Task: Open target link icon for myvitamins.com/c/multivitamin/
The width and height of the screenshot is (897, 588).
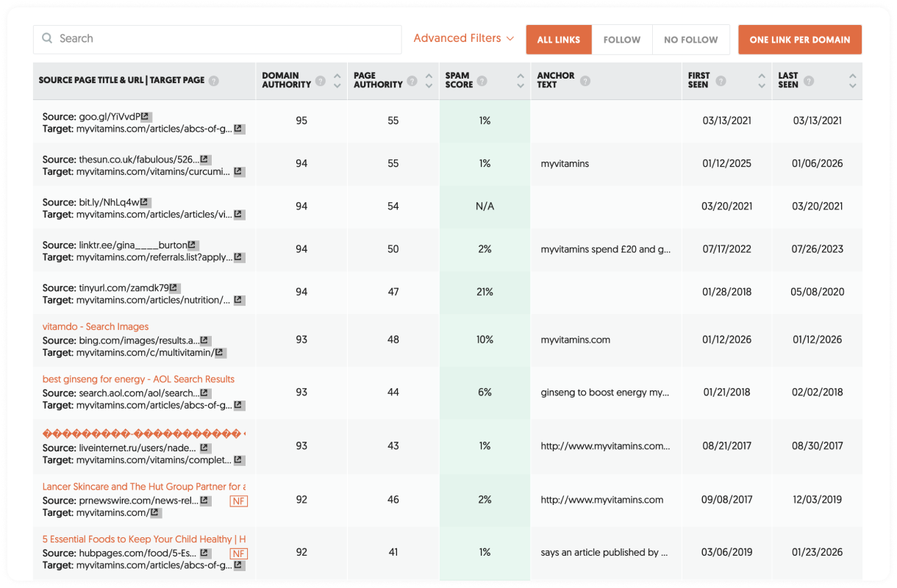Action: click(x=221, y=353)
